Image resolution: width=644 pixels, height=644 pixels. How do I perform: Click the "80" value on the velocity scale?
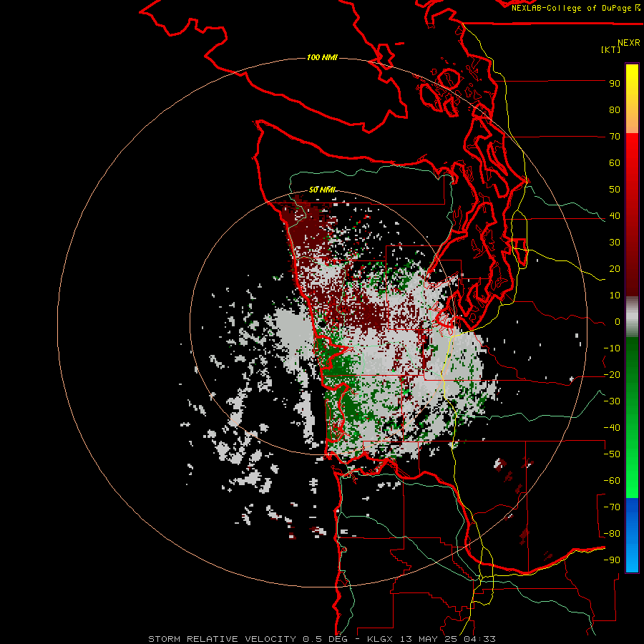(x=615, y=110)
